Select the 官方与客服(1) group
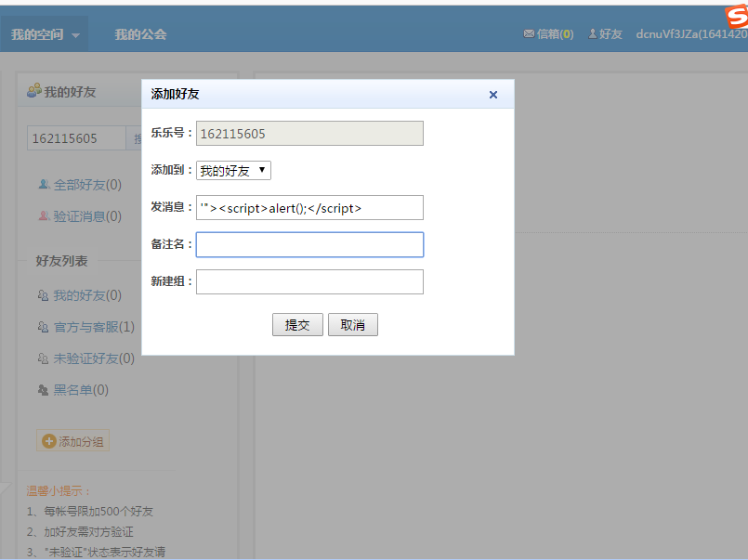 [94, 327]
